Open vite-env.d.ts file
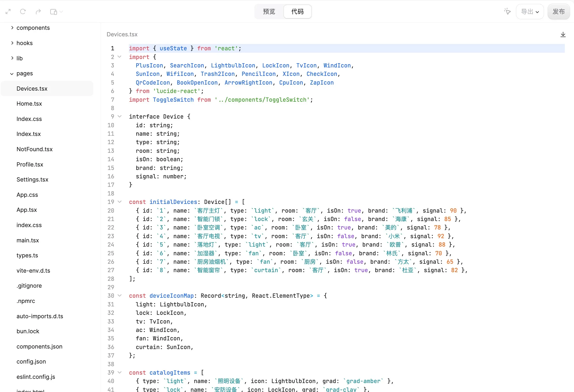The image size is (574, 392). (x=33, y=271)
